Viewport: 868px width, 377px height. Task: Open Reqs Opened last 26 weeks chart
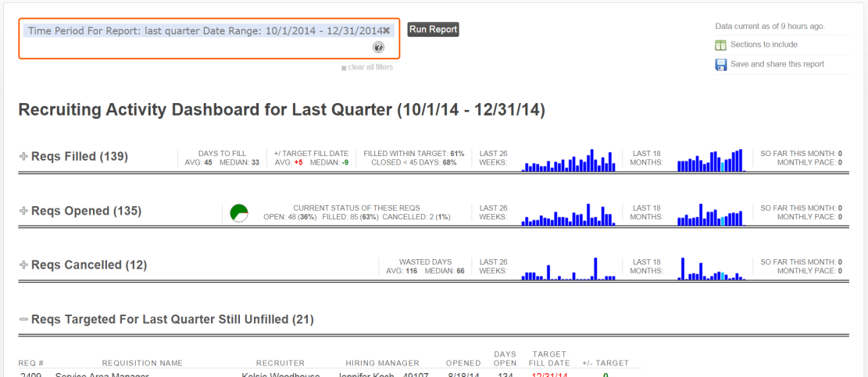(x=569, y=214)
